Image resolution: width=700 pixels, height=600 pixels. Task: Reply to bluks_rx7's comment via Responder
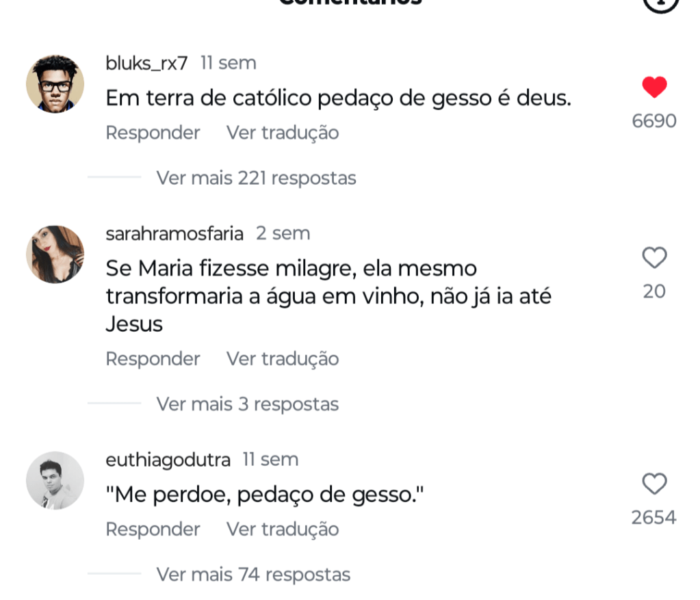[153, 133]
